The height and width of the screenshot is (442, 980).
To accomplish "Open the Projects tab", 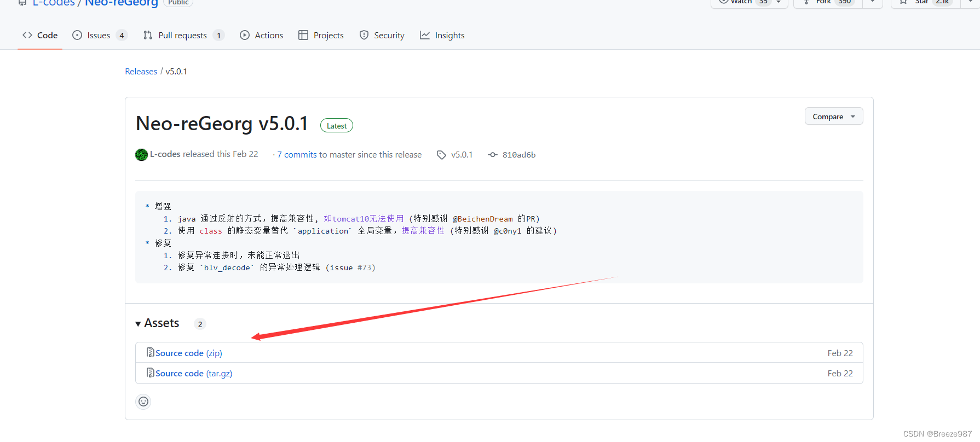I will pyautogui.click(x=321, y=35).
